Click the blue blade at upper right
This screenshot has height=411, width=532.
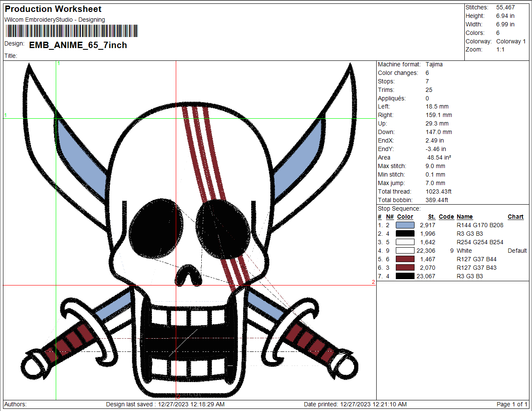[298, 160]
